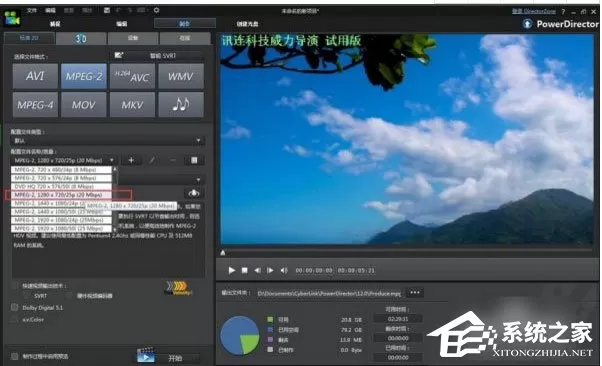The width and height of the screenshot is (602, 366).
Task: Choose the MKV format button
Action: coord(132,104)
